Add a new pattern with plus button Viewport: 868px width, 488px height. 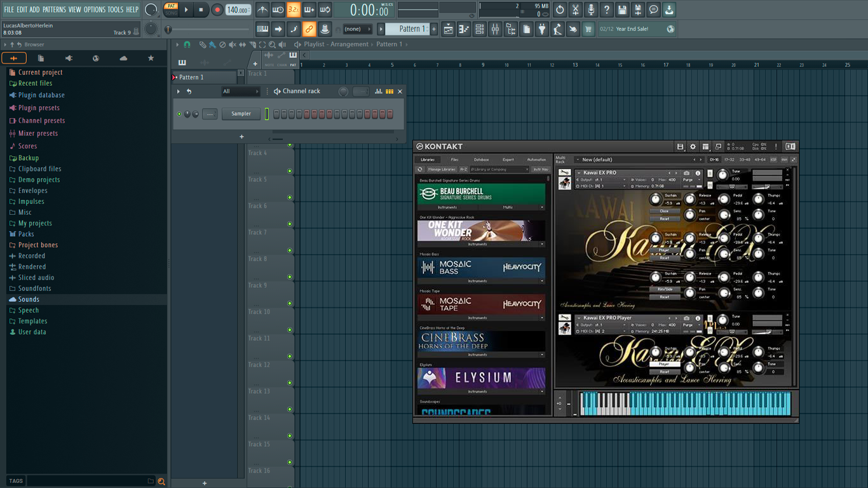(x=434, y=29)
